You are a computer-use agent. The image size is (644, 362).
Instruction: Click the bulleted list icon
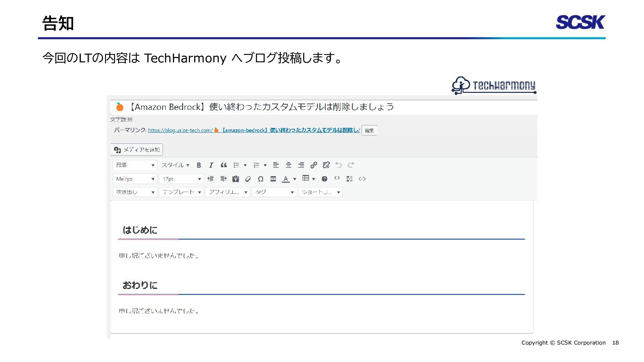pos(236,165)
